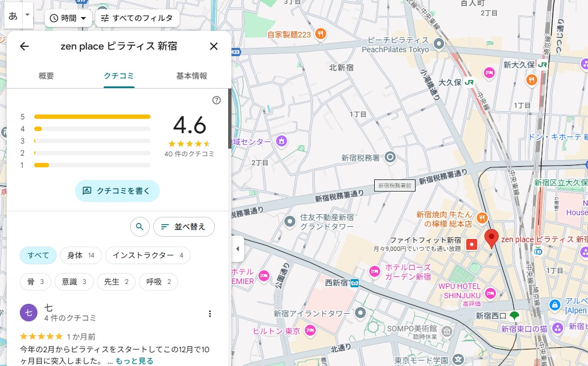Expand review with もっと見る link
The height and width of the screenshot is (366, 588).
tap(134, 361)
